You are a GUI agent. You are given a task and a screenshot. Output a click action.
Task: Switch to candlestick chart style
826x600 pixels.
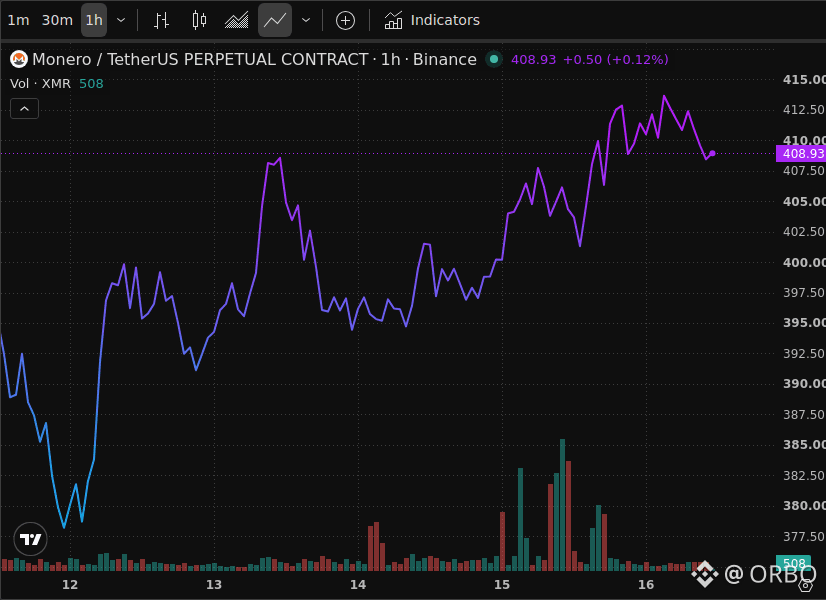(199, 20)
